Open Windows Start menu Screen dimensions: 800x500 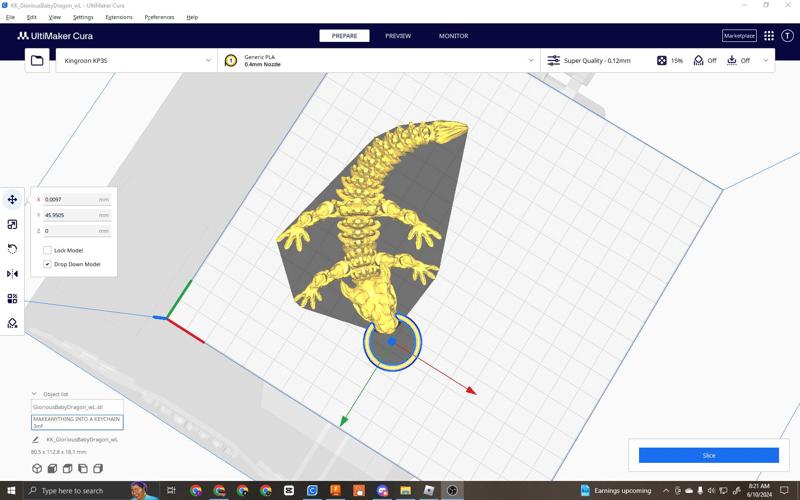pos(11,491)
